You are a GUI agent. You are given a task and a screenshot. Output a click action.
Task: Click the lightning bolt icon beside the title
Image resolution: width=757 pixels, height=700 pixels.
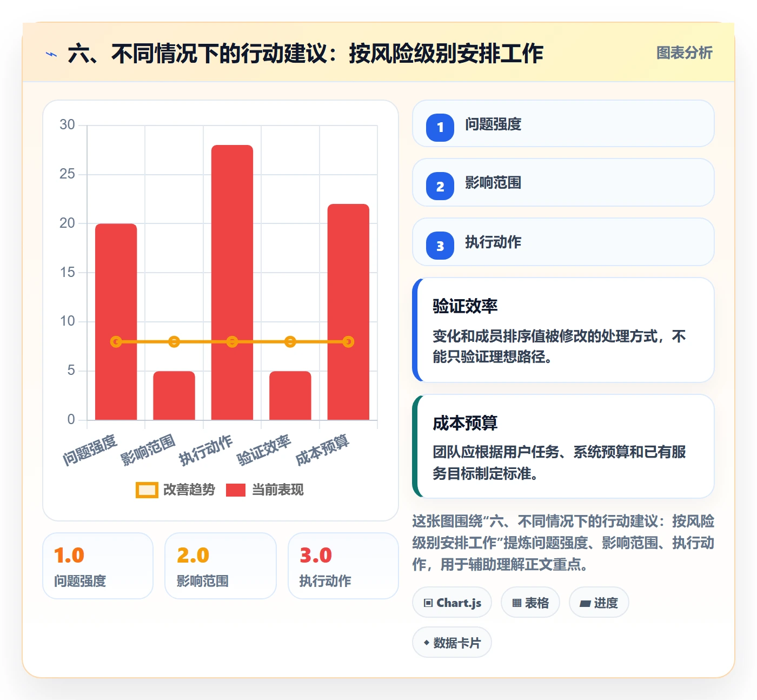click(x=51, y=54)
